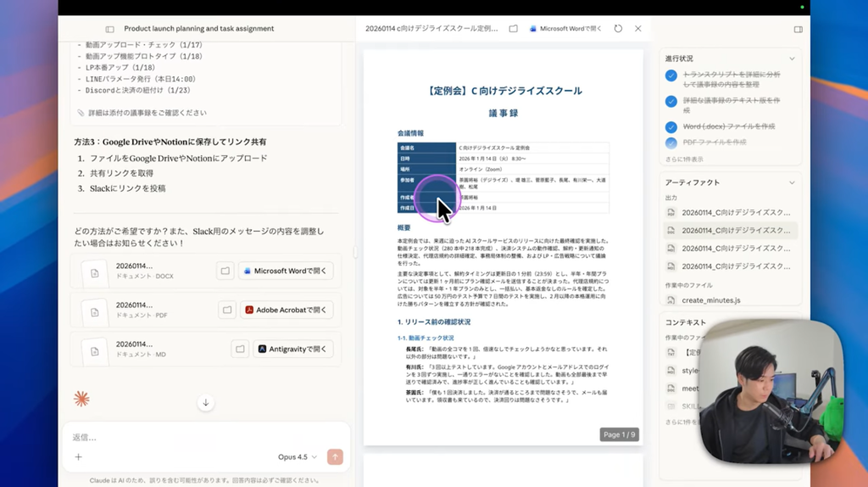Toggle the PDF file creation task checkmark
This screenshot has width=868, height=487.
(671, 143)
